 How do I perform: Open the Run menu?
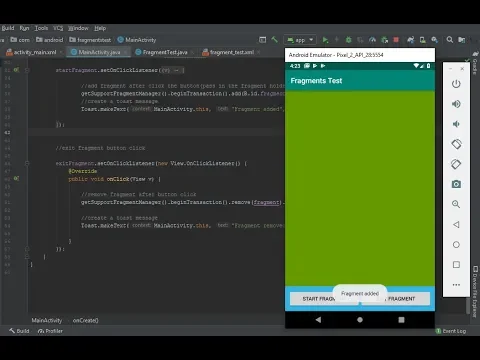(24, 28)
